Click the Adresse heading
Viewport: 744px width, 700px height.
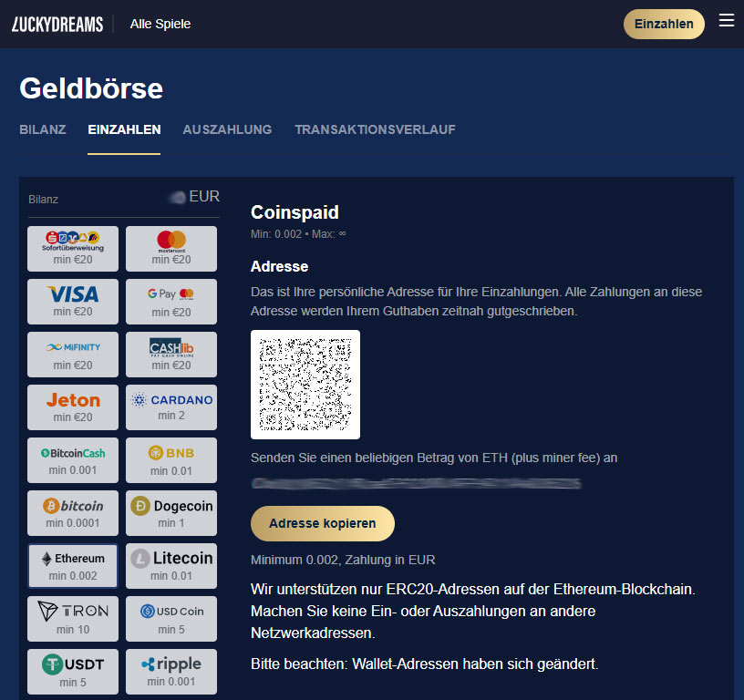[280, 266]
